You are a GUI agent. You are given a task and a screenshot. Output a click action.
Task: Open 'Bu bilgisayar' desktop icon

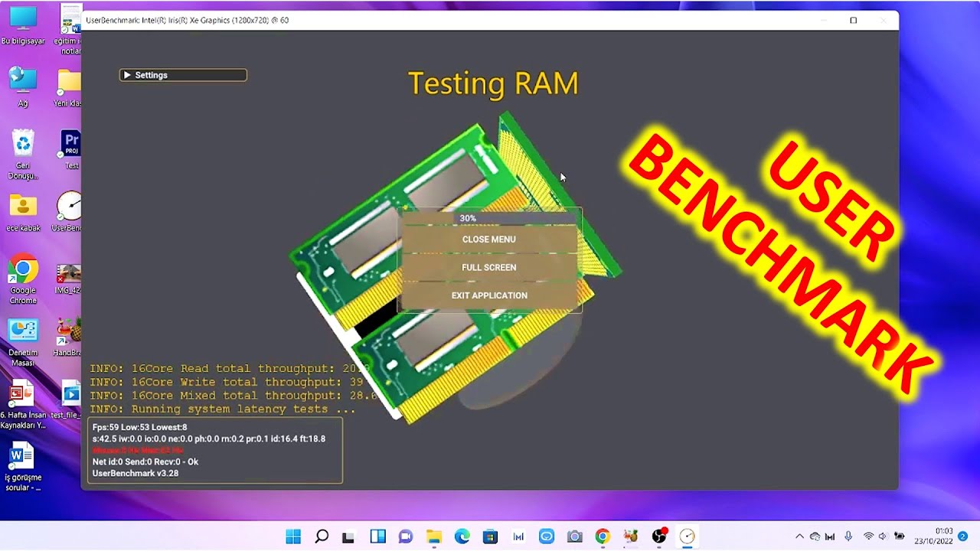click(x=23, y=24)
